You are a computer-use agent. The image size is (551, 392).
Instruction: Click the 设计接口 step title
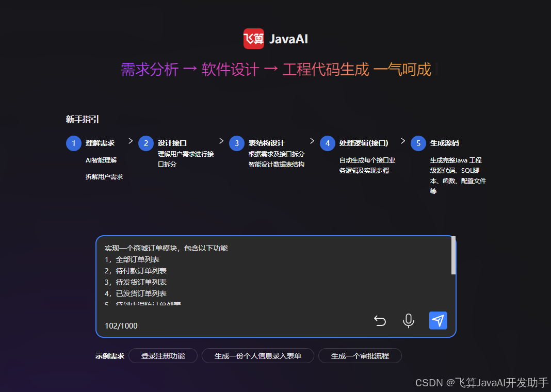pyautogui.click(x=172, y=143)
